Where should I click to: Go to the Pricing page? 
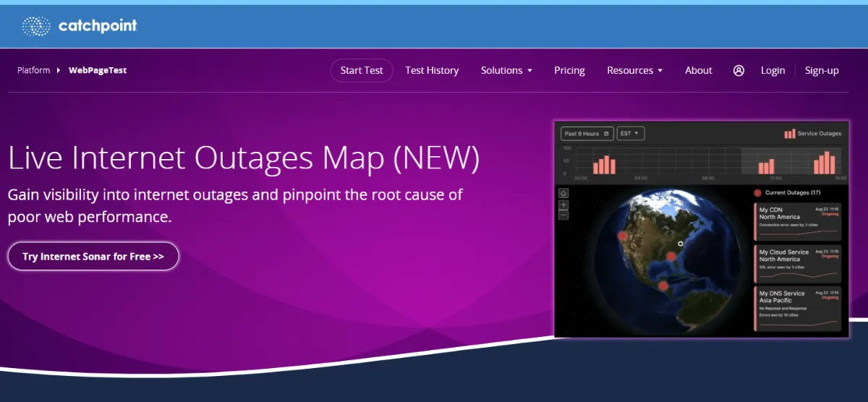click(569, 70)
